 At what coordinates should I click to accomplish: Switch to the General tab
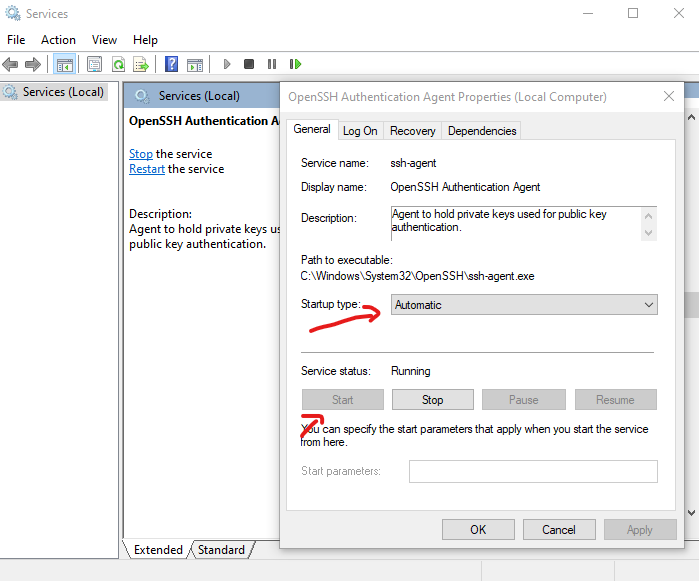coord(312,129)
